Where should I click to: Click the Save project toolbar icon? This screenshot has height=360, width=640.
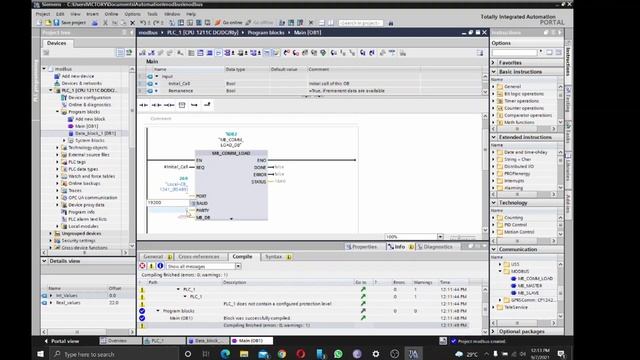coord(56,23)
